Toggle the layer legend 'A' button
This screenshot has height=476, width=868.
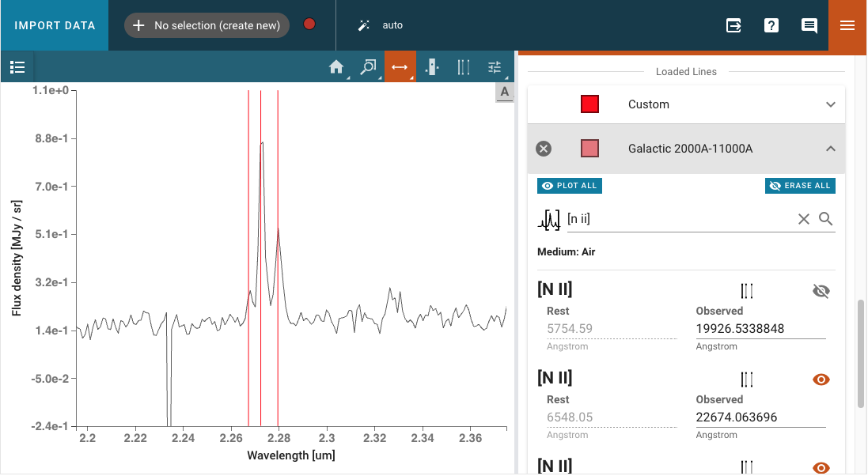tap(504, 92)
